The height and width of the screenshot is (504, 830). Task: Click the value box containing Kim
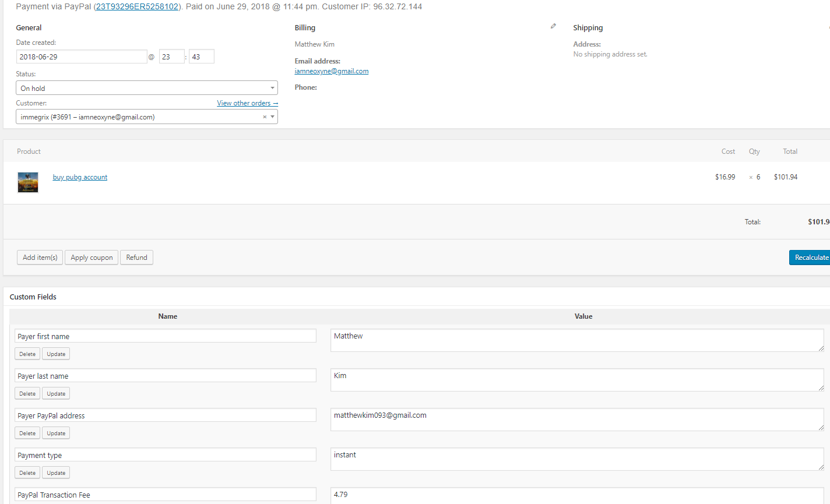[x=577, y=380]
